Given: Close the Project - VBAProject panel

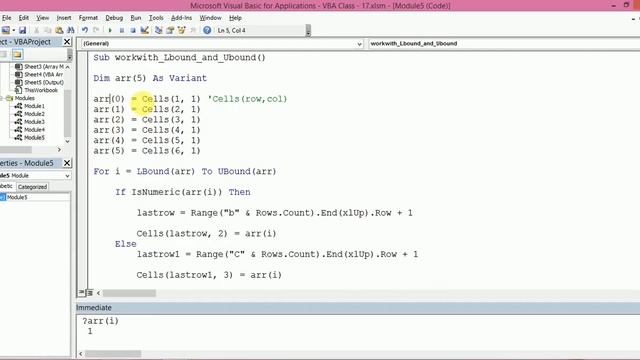Looking at the screenshot, I should (67, 42).
